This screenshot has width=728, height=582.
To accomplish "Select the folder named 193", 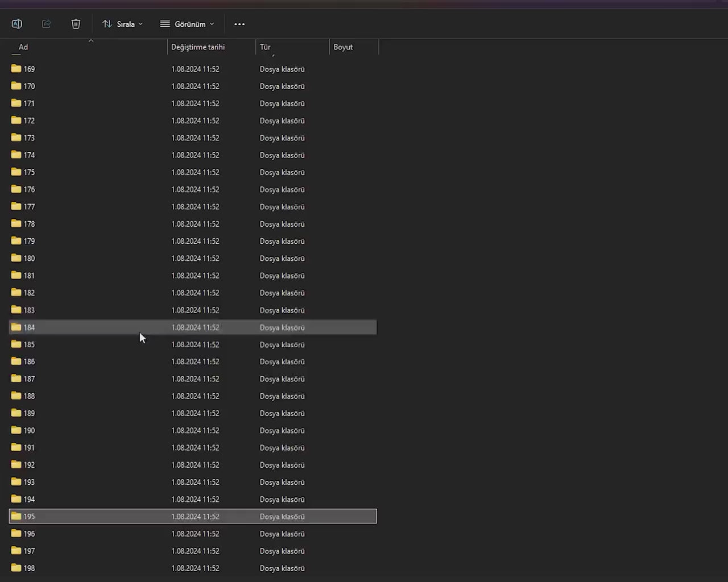I will 29,482.
